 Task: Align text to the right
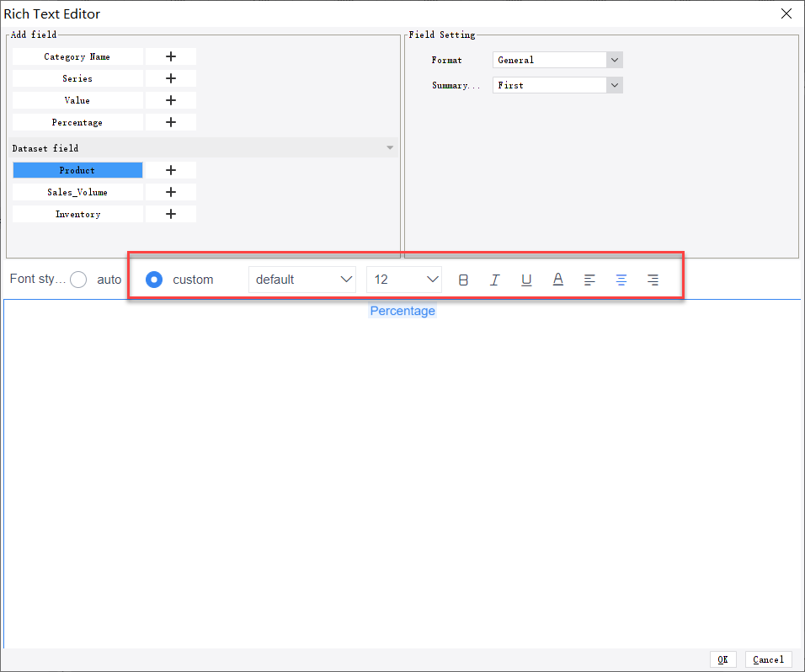pyautogui.click(x=653, y=280)
